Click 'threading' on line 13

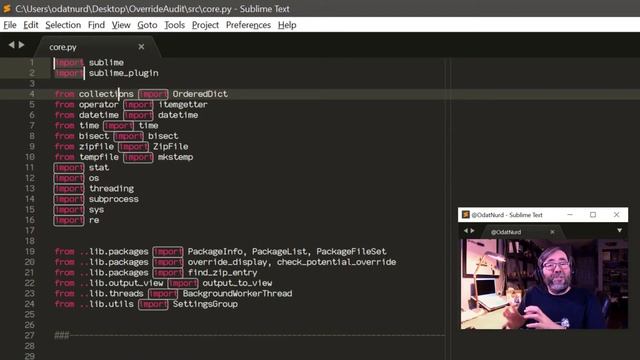(x=111, y=189)
